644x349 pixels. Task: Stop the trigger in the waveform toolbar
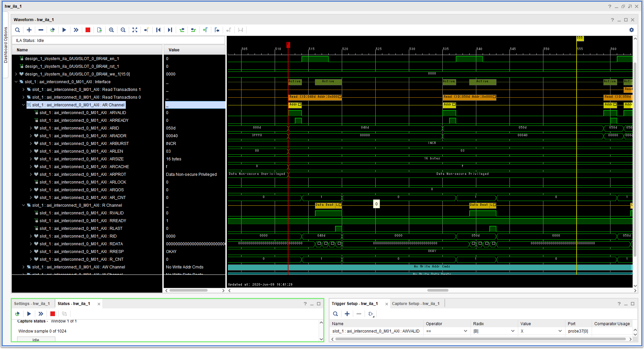click(88, 30)
